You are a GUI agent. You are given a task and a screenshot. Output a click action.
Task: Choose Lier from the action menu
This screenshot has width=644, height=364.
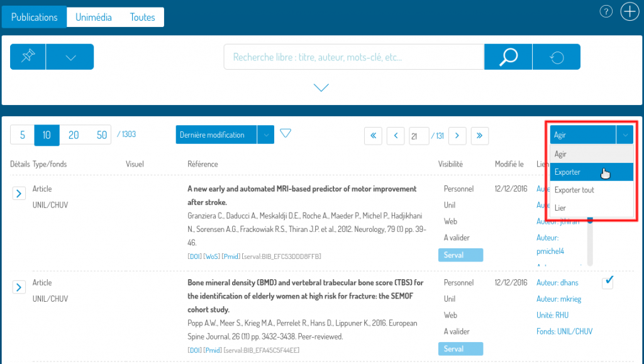pyautogui.click(x=591, y=207)
